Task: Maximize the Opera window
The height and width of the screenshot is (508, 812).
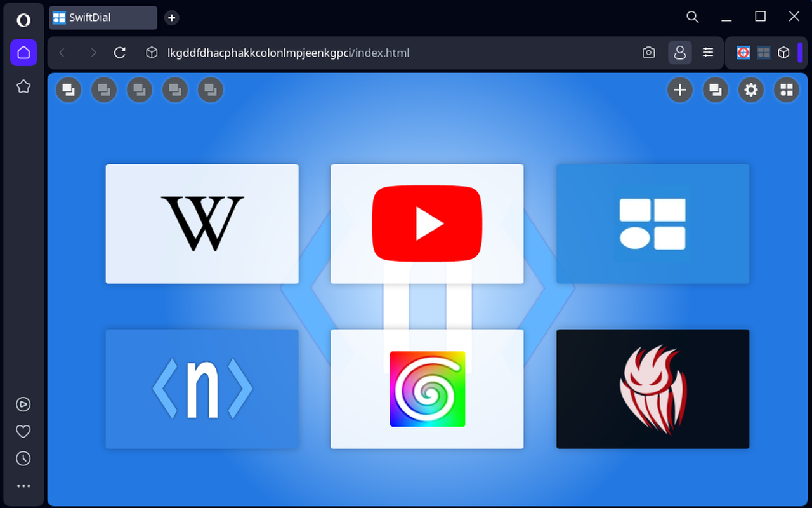Action: [x=760, y=17]
